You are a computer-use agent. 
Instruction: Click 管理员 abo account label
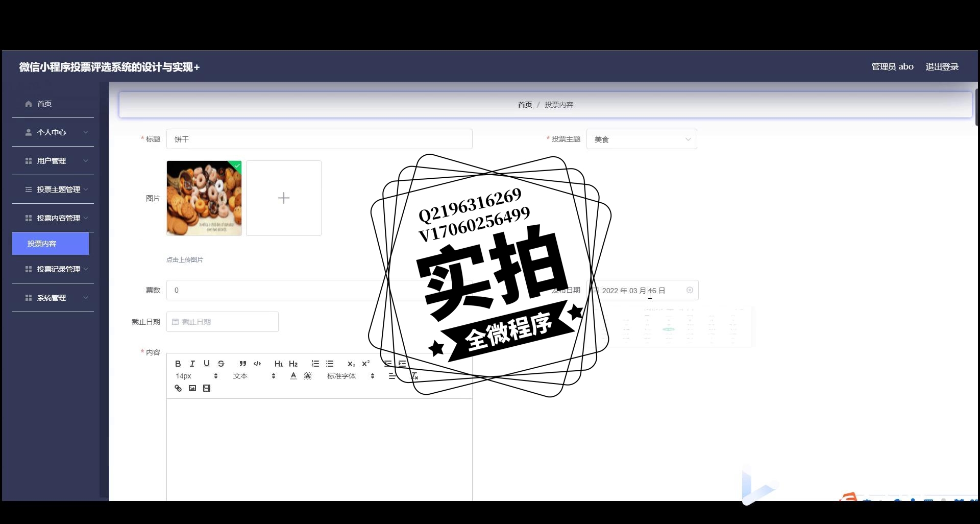pos(892,67)
